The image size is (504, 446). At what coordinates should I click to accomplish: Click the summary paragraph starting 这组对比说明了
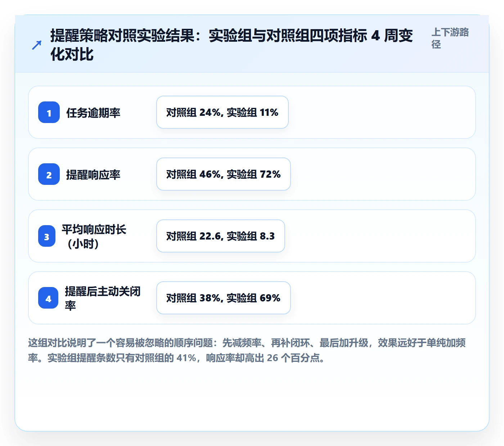tap(247, 350)
